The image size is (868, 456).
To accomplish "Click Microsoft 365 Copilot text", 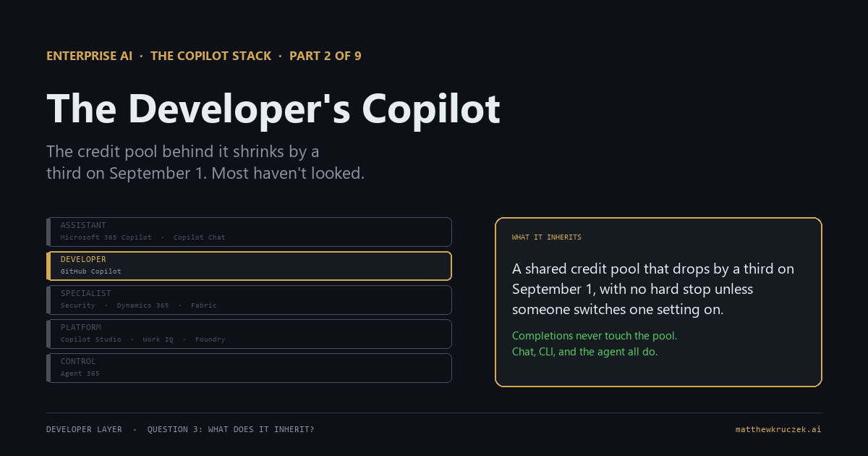I will pyautogui.click(x=106, y=237).
